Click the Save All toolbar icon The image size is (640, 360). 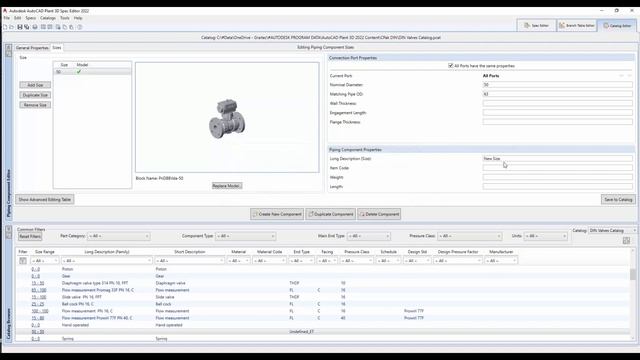click(x=27, y=27)
